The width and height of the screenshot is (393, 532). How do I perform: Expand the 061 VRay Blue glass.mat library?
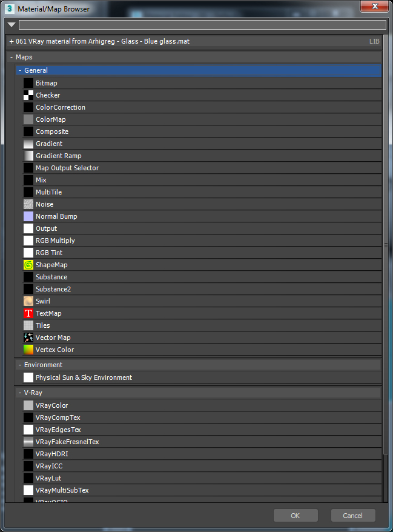tap(12, 41)
